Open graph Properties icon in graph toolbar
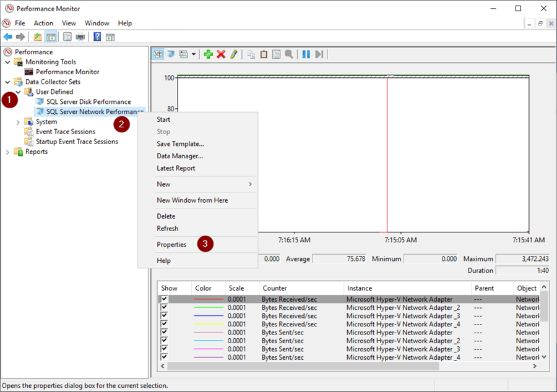The image size is (557, 392). coord(276,54)
